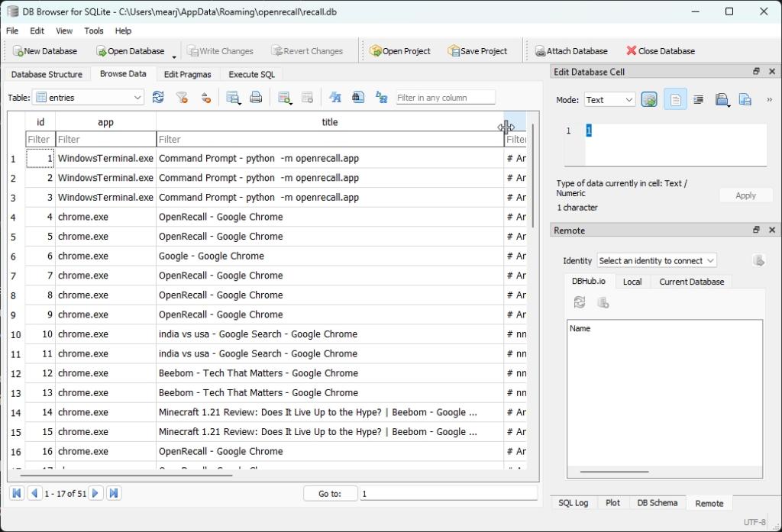Click Close Database in the toolbar

(661, 51)
